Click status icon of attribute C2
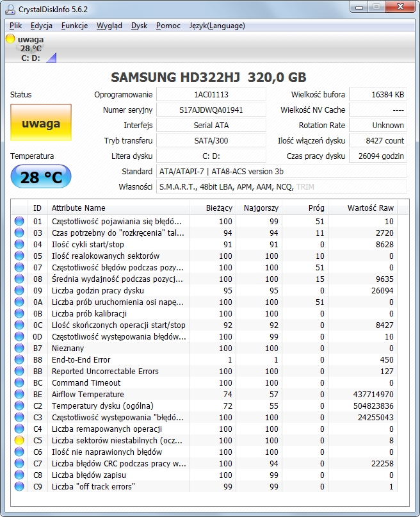This screenshot has width=420, height=517. click(x=19, y=406)
